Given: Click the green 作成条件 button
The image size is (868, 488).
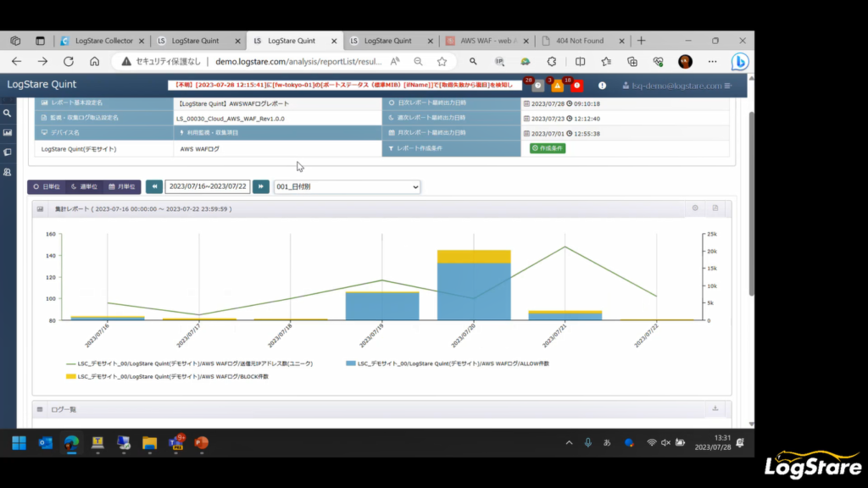Looking at the screenshot, I should pyautogui.click(x=548, y=148).
